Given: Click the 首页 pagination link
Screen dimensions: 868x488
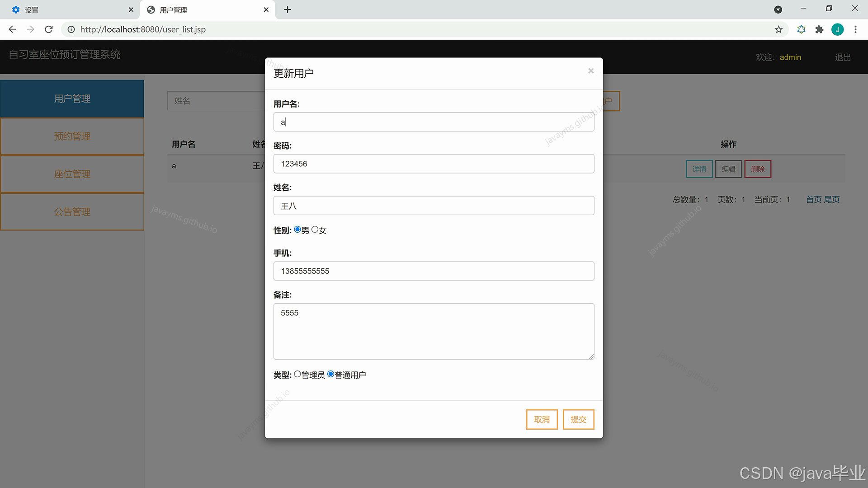Looking at the screenshot, I should tap(814, 200).
